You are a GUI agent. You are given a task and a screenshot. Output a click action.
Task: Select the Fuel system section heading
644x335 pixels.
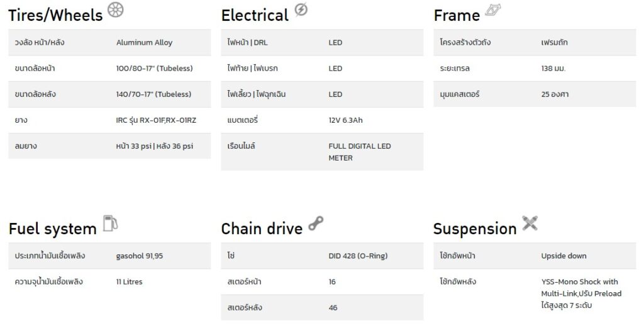(x=53, y=229)
